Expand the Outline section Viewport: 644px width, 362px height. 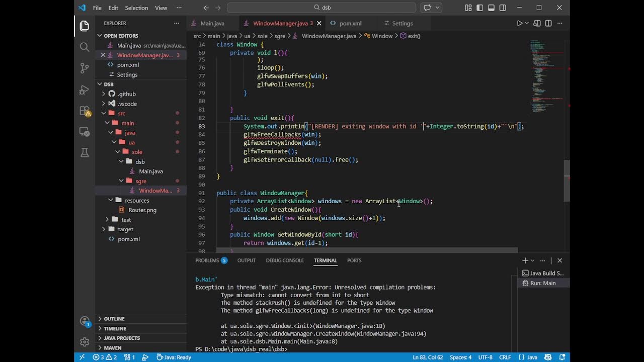114,319
